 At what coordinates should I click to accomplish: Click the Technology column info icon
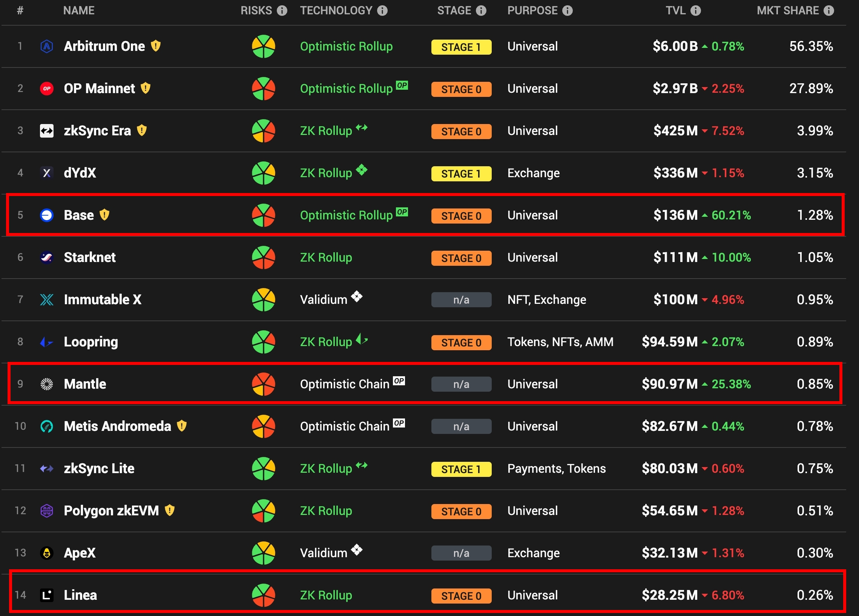click(x=382, y=11)
